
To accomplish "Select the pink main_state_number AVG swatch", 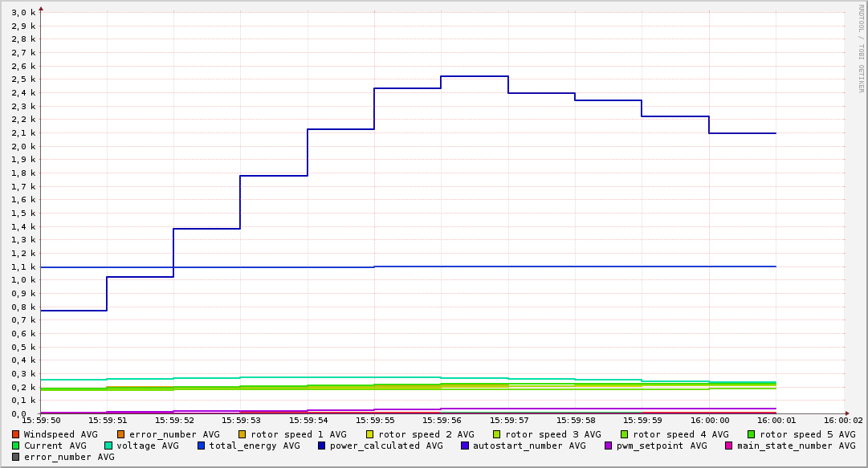I will pyautogui.click(x=728, y=446).
